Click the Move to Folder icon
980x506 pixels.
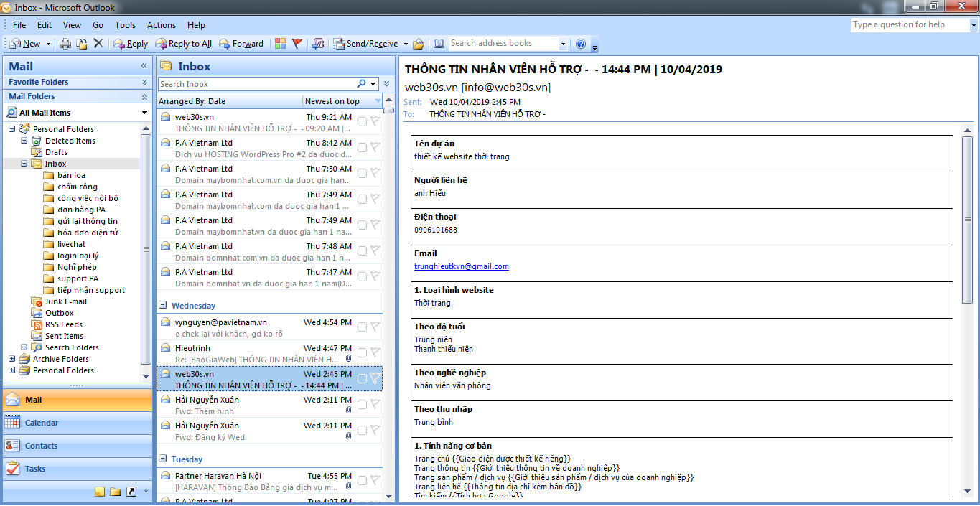pyautogui.click(x=82, y=44)
